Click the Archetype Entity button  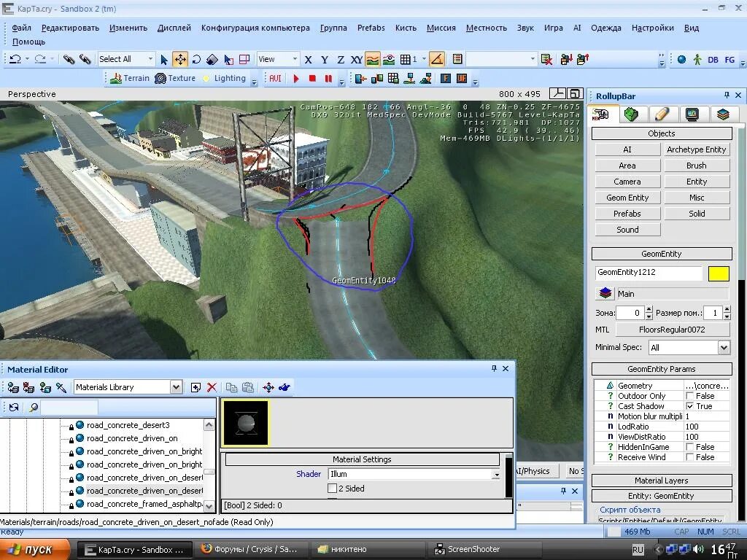(697, 149)
